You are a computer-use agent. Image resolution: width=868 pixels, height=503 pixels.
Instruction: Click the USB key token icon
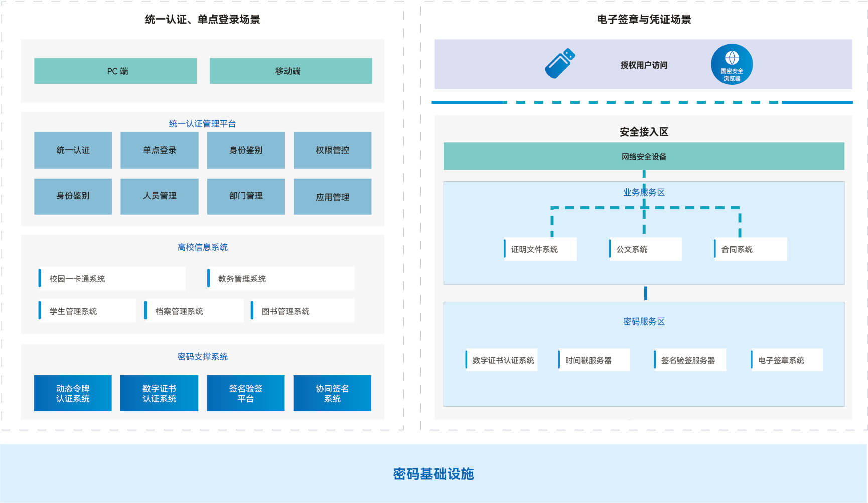click(x=560, y=64)
